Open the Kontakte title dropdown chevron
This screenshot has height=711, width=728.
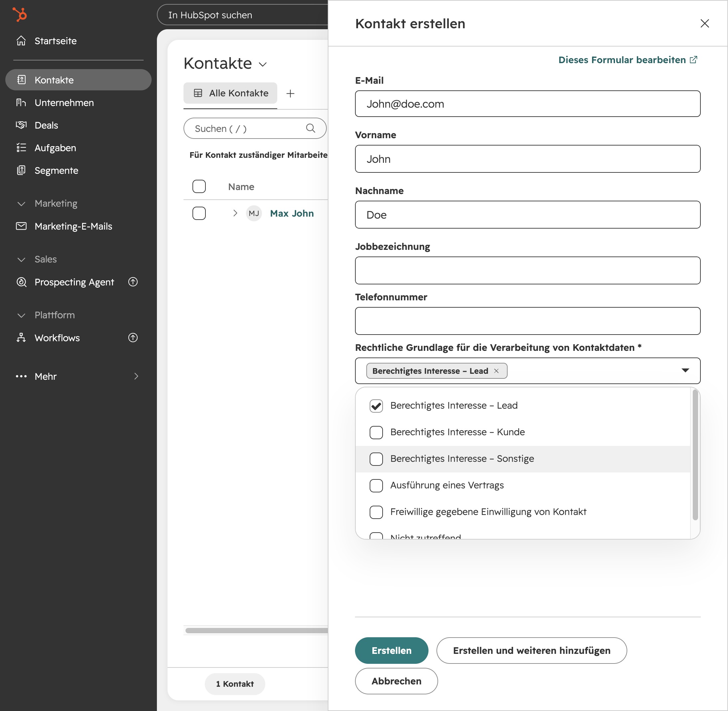[263, 64]
